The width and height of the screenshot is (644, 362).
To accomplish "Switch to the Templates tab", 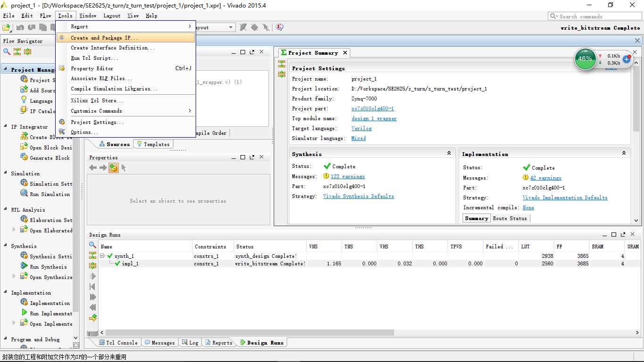I will click(153, 144).
